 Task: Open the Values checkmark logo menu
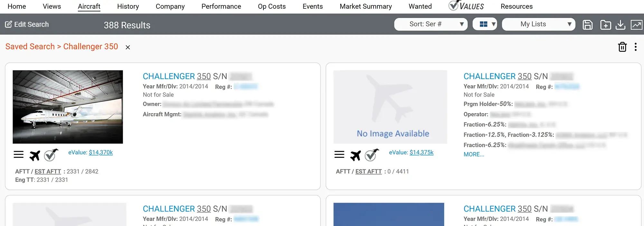[466, 6]
